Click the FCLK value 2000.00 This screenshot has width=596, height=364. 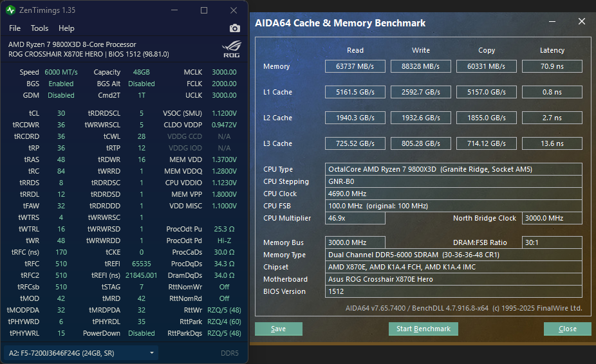click(x=224, y=84)
